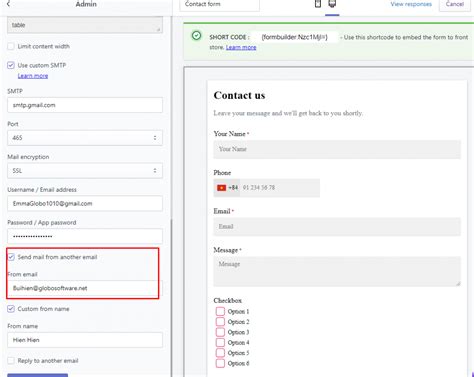
Task: Open Learn more link beside short code
Action: pyautogui.click(x=241, y=47)
